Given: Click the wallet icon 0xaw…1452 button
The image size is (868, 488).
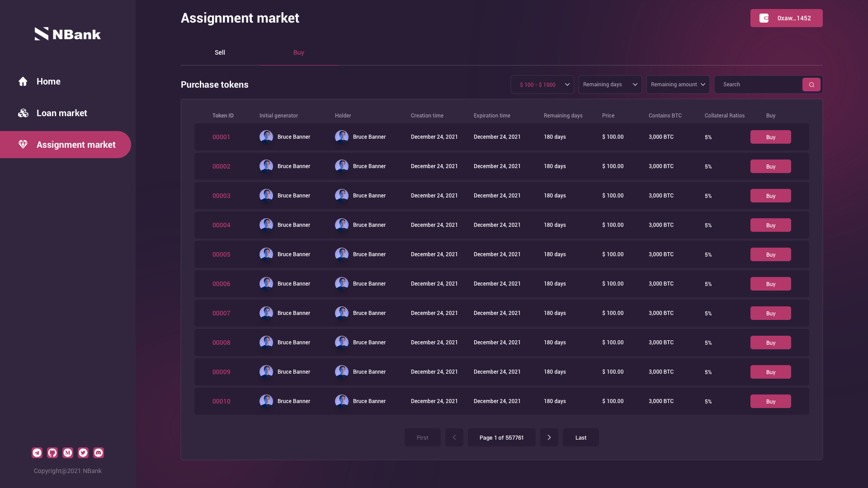Looking at the screenshot, I should coord(786,18).
